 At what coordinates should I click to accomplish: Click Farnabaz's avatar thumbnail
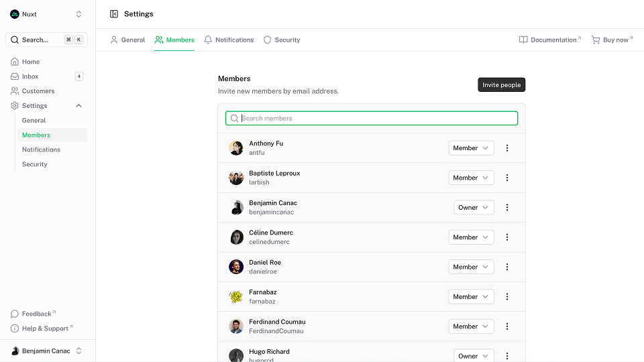236,297
